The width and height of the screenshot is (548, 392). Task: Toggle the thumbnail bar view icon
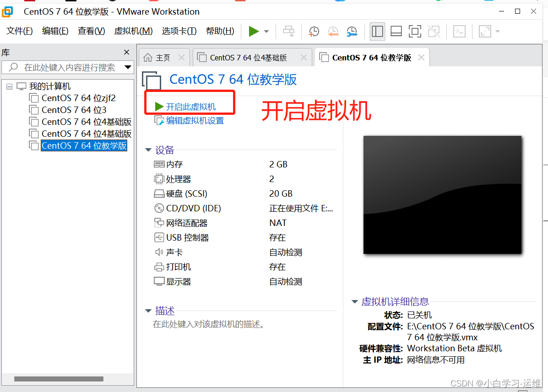click(x=396, y=32)
